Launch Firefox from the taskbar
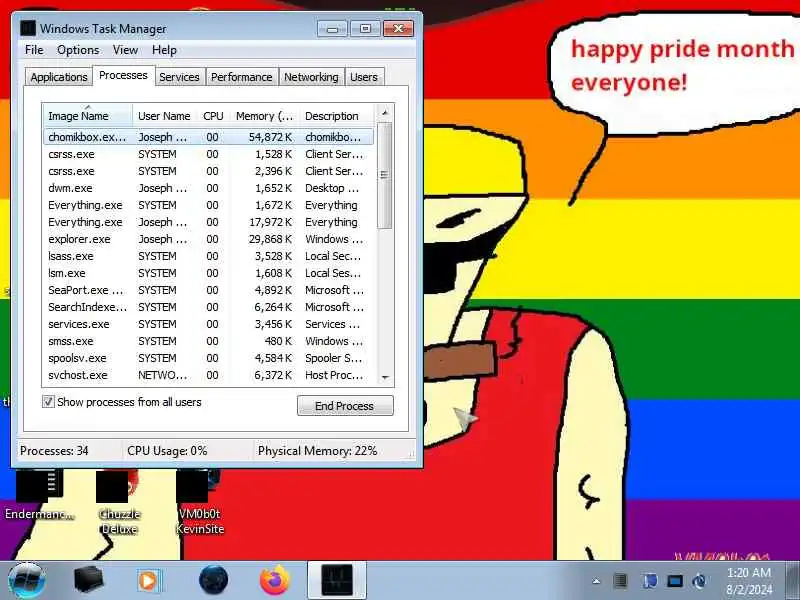800x600 pixels. [274, 580]
